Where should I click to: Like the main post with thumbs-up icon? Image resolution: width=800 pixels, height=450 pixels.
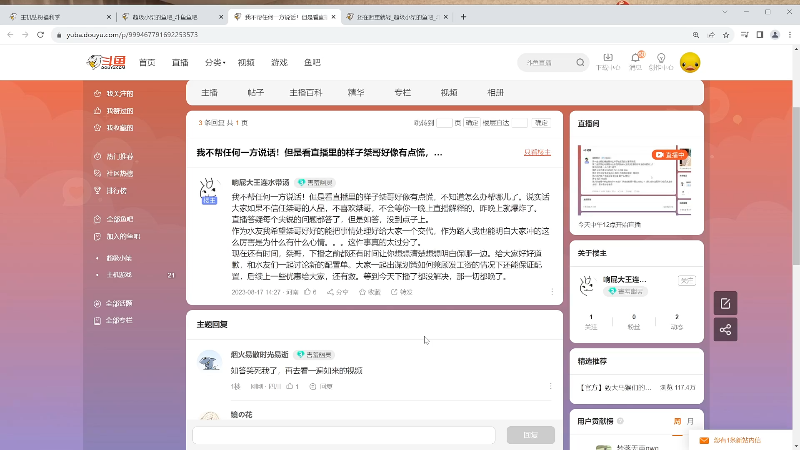[310, 292]
